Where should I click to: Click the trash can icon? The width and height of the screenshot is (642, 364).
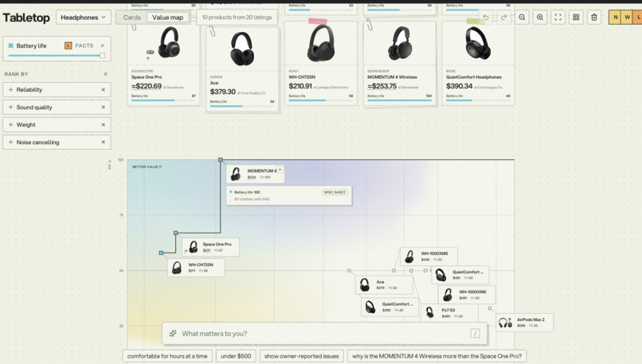[x=594, y=18]
